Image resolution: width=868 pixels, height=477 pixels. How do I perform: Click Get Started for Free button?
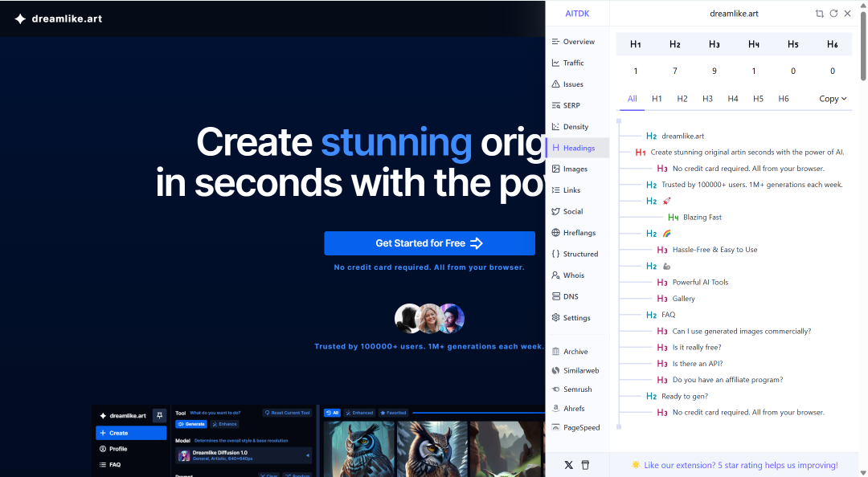tap(429, 243)
